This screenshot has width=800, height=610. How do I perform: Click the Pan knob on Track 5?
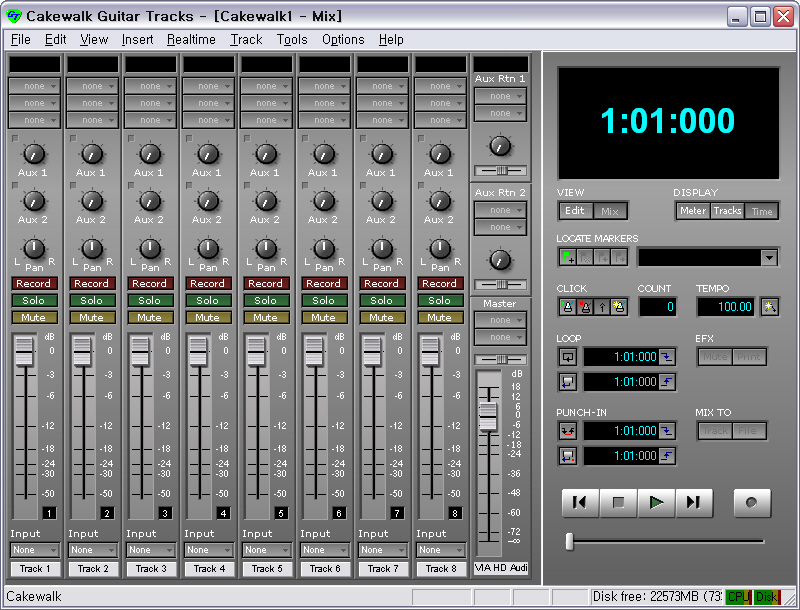(266, 248)
